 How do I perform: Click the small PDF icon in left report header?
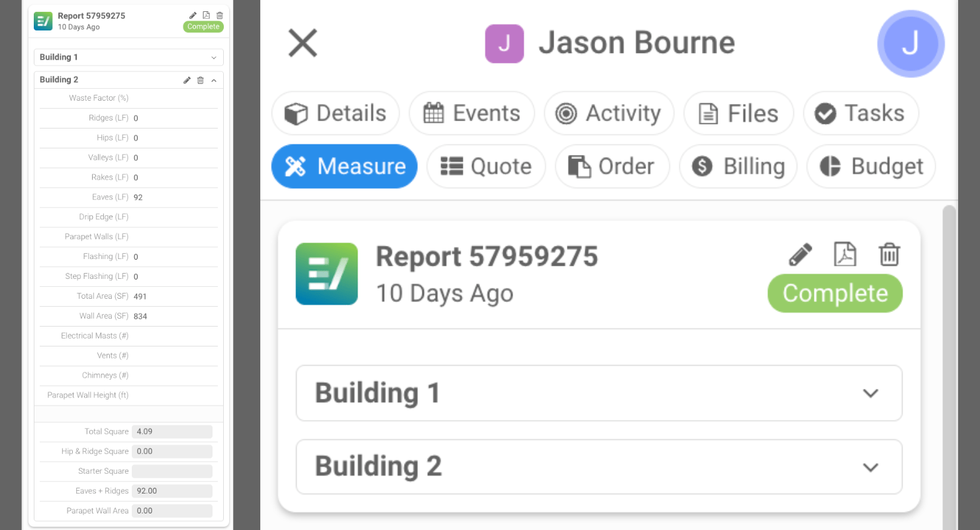(206, 15)
